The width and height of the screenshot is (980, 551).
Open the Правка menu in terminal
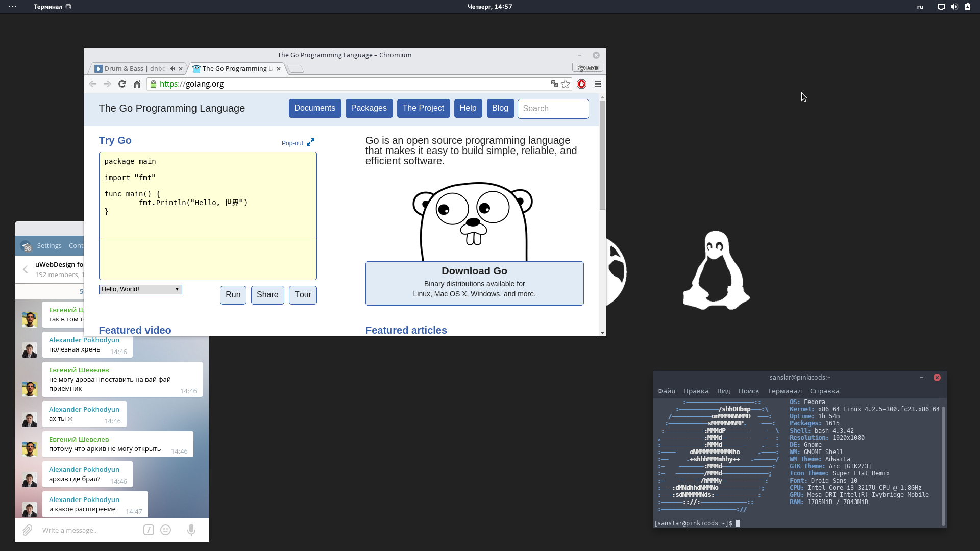pyautogui.click(x=696, y=391)
